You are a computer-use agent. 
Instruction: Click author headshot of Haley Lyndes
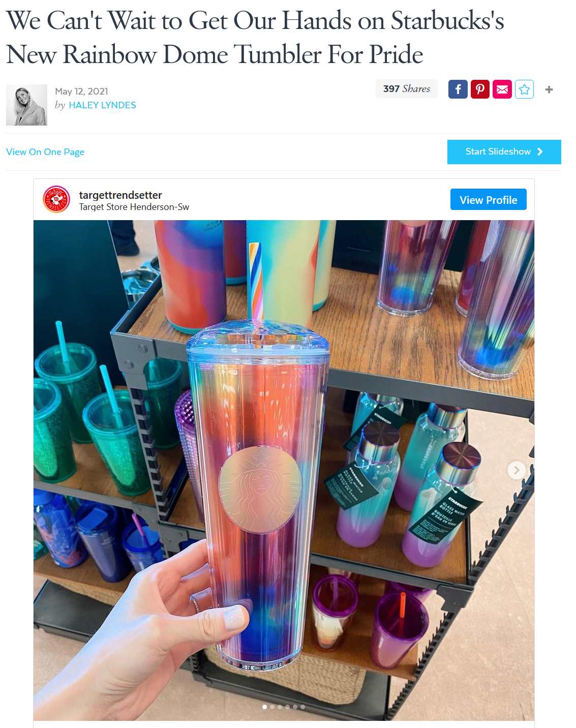tap(26, 105)
